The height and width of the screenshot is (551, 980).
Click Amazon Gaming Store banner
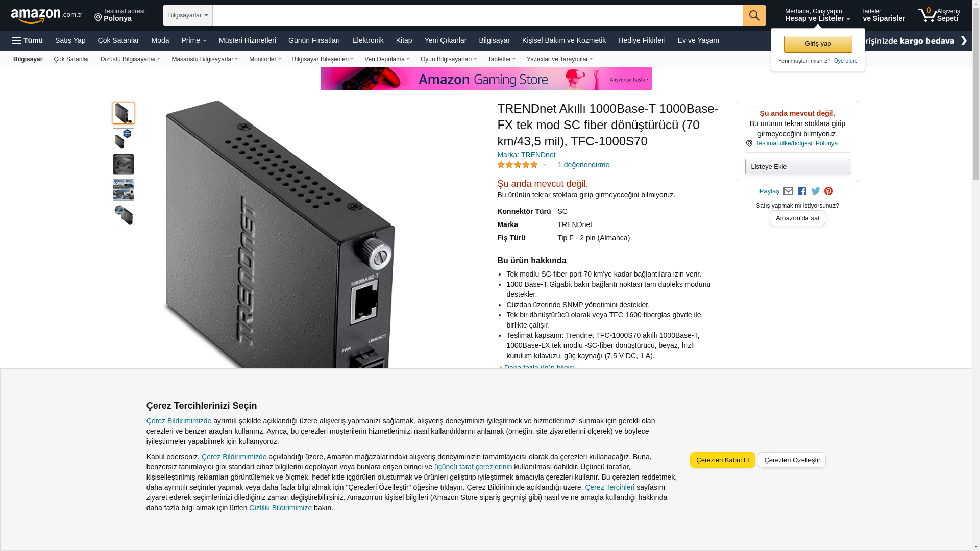pyautogui.click(x=486, y=79)
